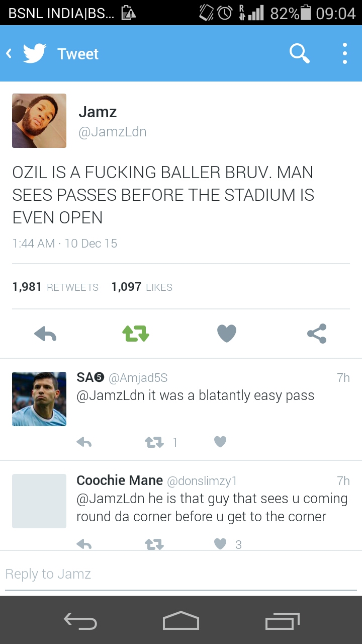Open the @JamzLdn handle
The image size is (362, 644).
pos(113,132)
